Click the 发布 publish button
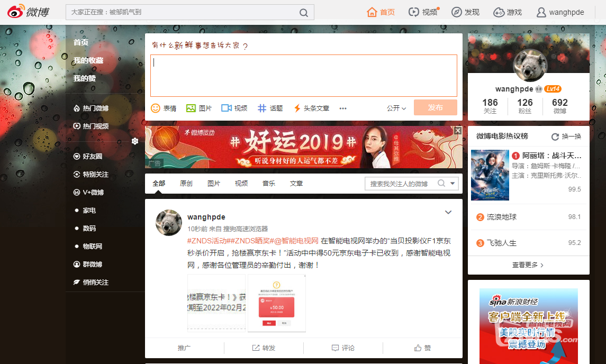Screen dimensions: 606x364 (436, 107)
